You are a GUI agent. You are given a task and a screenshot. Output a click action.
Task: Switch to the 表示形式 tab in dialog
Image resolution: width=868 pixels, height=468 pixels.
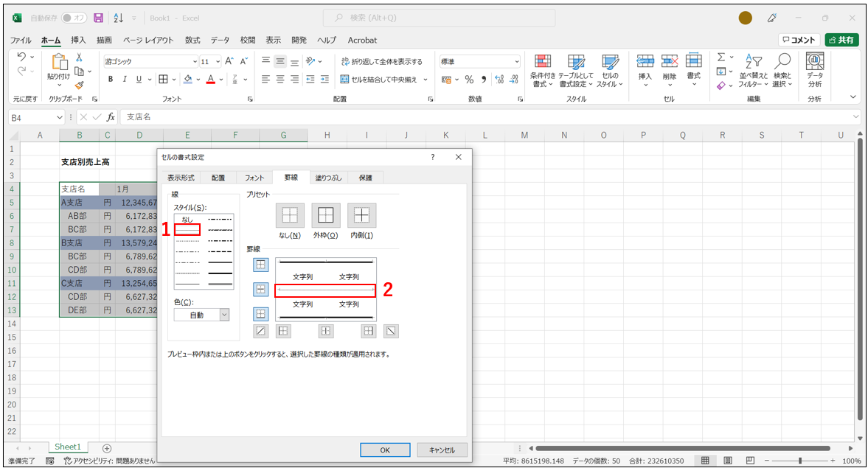pyautogui.click(x=181, y=178)
